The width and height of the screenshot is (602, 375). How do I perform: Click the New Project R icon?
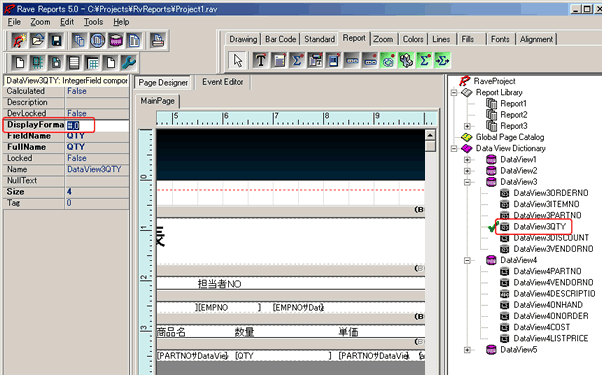[x=18, y=40]
